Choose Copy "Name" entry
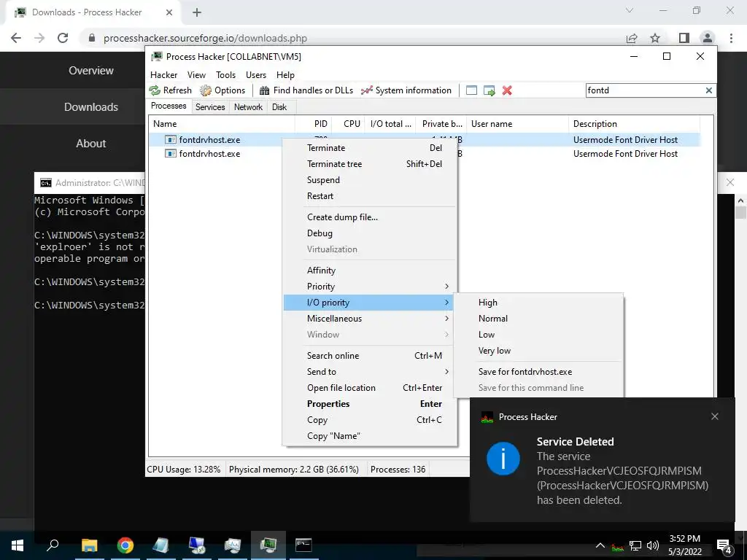Viewport: 747px width, 560px height. [370, 436]
